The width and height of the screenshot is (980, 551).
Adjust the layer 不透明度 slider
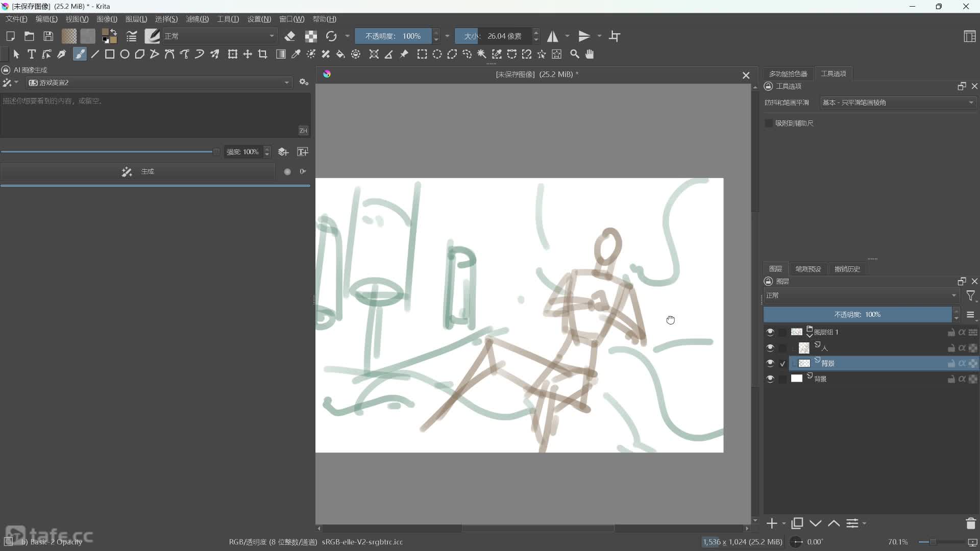coord(857,315)
